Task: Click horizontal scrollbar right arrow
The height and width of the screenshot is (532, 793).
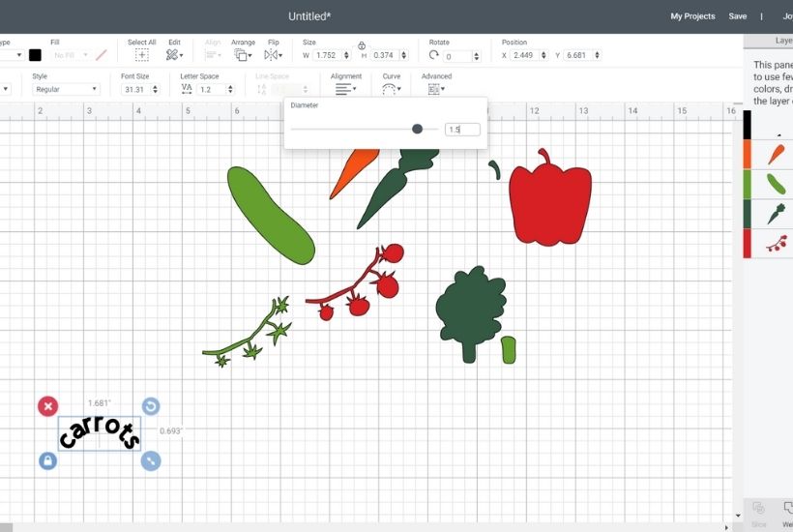Action: [x=726, y=527]
